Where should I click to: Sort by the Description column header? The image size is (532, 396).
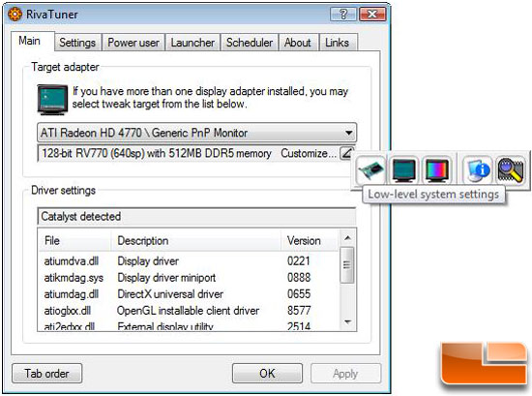[x=195, y=240]
